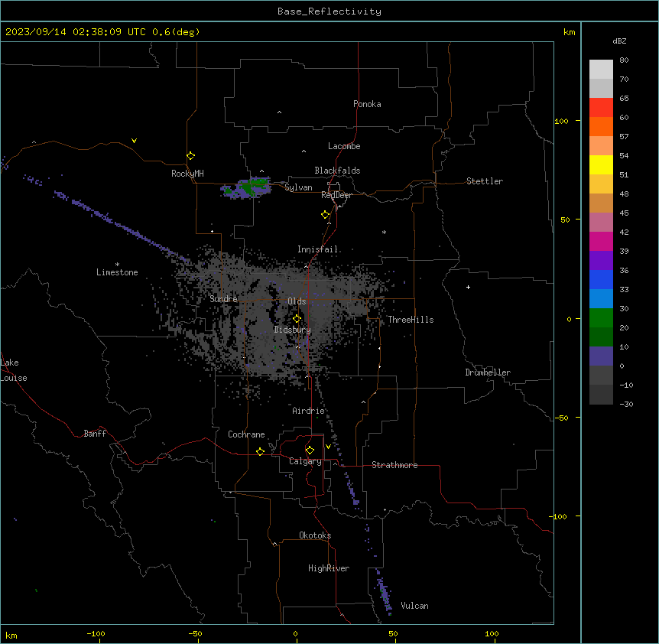Click the yellow V marker northwest of RockyMH

[134, 141]
